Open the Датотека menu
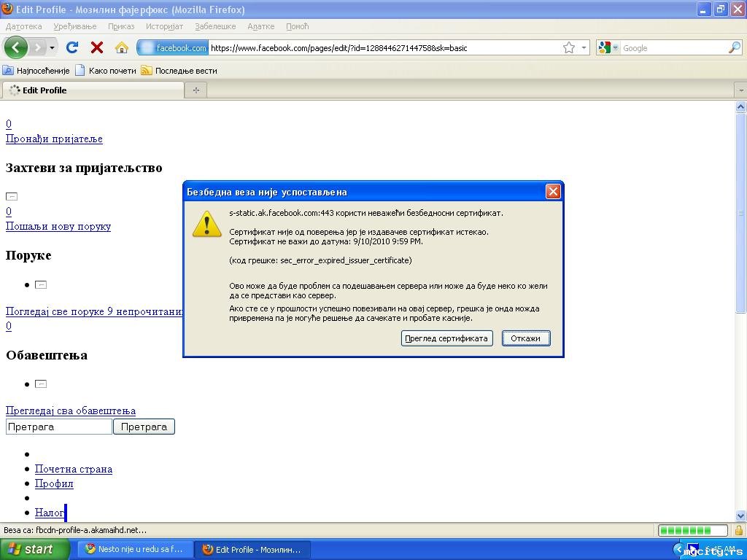The height and width of the screenshot is (560, 747). tap(23, 26)
